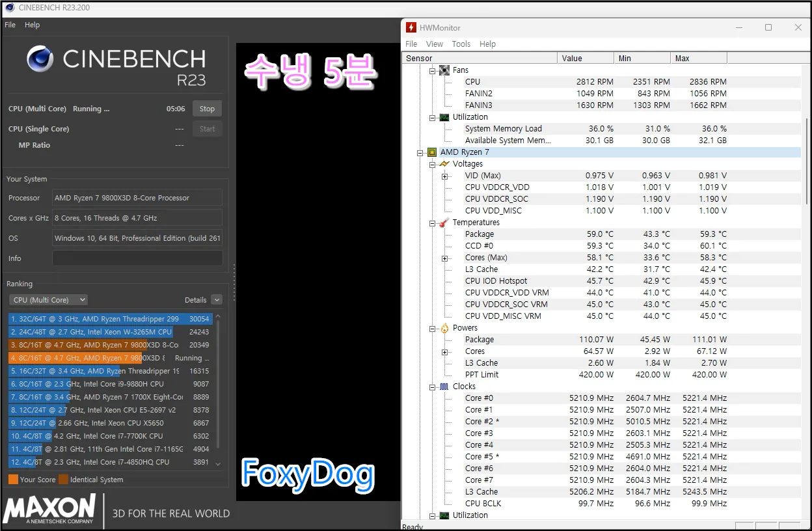Open the Details dropdown arrow in Ranking

217,300
